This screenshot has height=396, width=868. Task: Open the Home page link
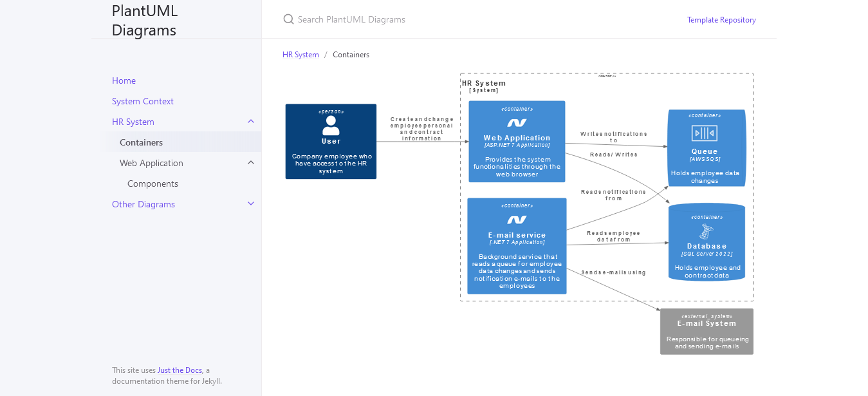(124, 80)
